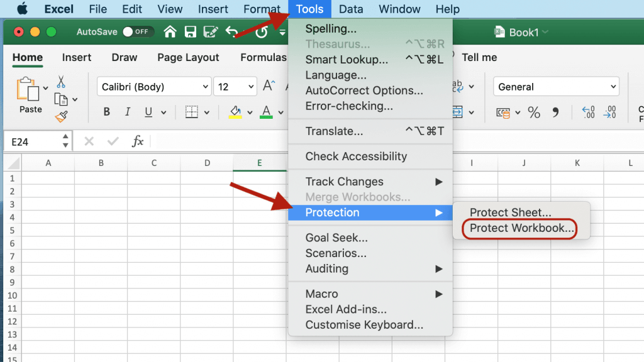This screenshot has width=644, height=362.
Task: Click the Increase Decimal icon
Action: pos(589,112)
